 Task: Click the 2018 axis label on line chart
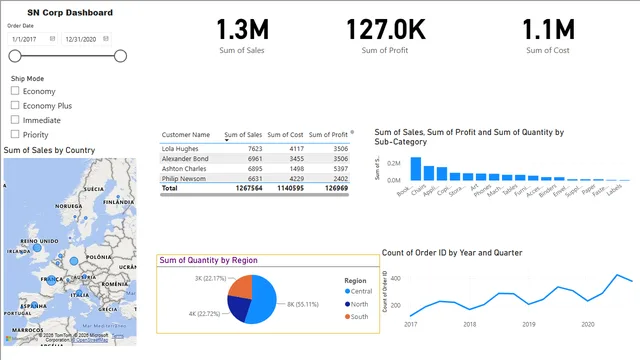[x=470, y=324]
